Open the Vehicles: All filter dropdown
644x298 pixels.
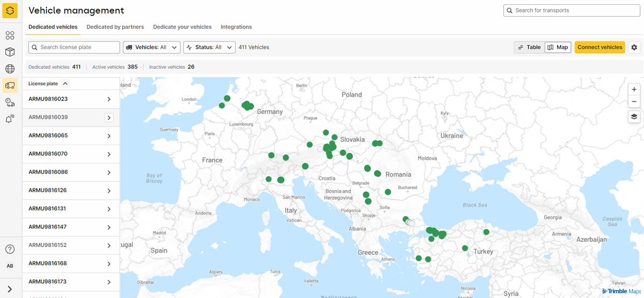(152, 48)
